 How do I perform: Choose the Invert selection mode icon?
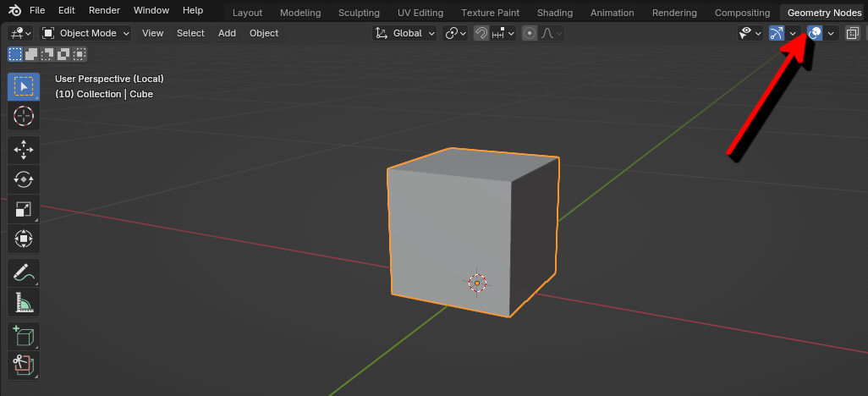point(63,53)
